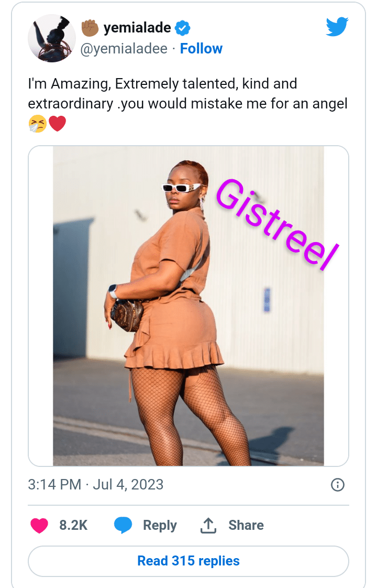Click the pink heart like icon
The width and height of the screenshot is (377, 588).
[x=39, y=526]
